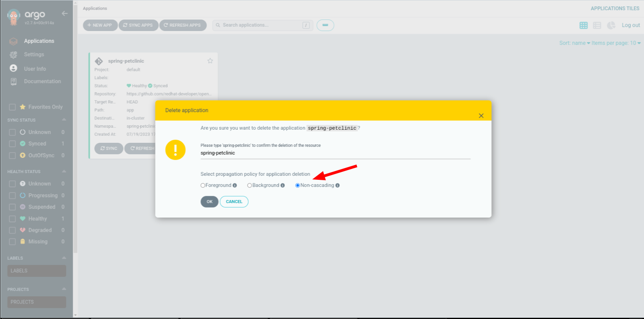
Task: Open Settings gears icon in sidebar
Action: [x=14, y=54]
